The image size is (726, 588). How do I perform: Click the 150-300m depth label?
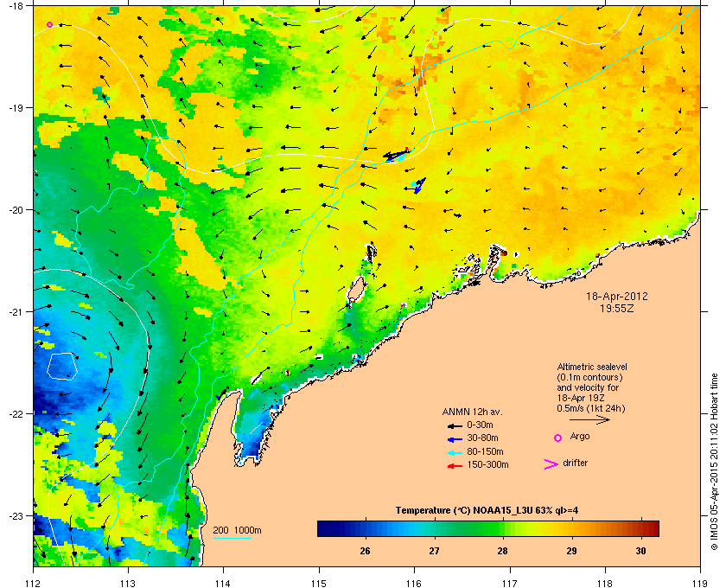click(488, 464)
